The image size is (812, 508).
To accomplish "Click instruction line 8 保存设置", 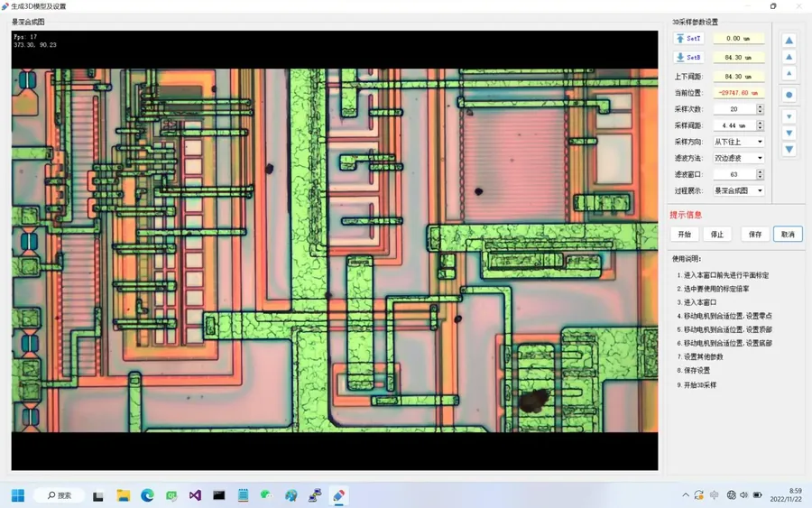I will [694, 370].
